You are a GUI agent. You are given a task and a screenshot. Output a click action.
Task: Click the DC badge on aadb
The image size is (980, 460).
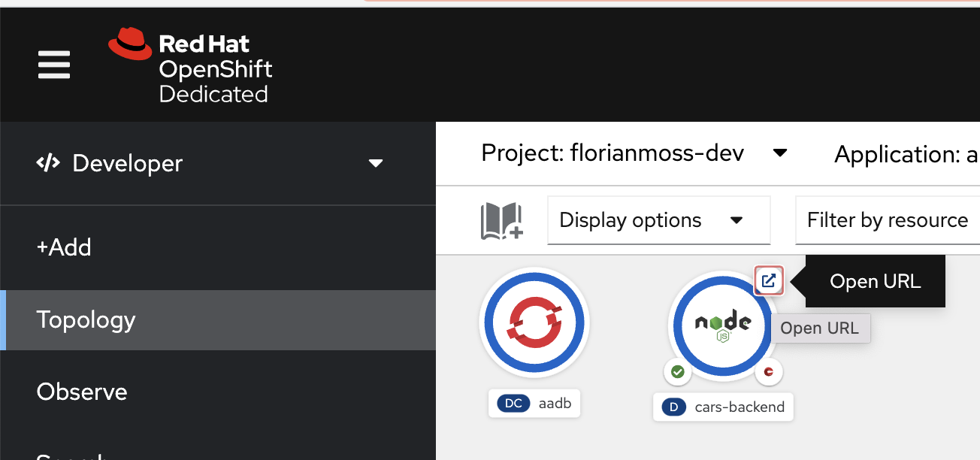[513, 404]
